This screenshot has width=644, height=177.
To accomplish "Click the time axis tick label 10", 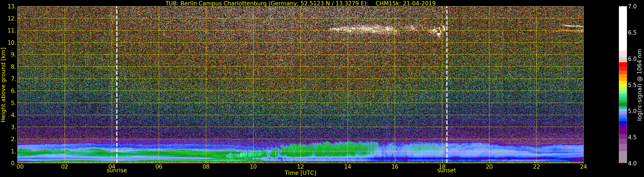I will 253,167.
